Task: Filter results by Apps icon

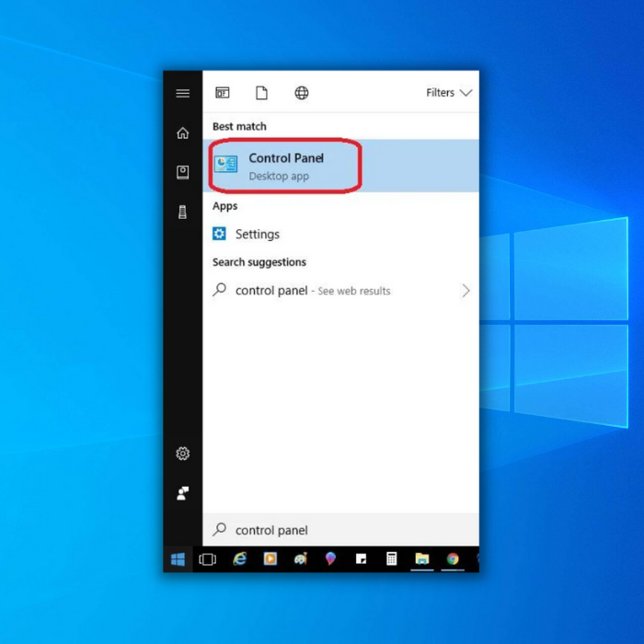Action: pyautogui.click(x=223, y=93)
